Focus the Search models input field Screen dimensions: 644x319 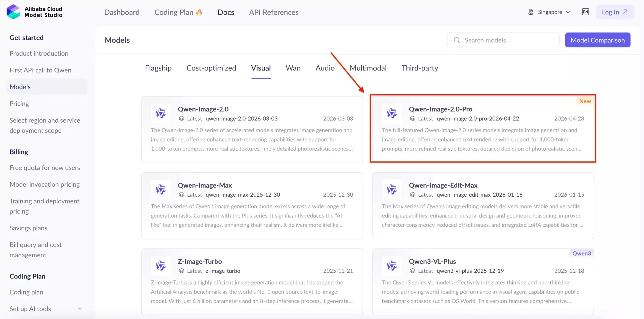[503, 40]
